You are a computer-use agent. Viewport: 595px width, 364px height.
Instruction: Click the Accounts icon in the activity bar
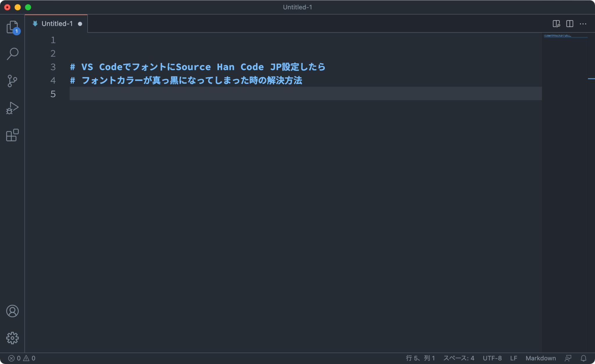[12, 311]
